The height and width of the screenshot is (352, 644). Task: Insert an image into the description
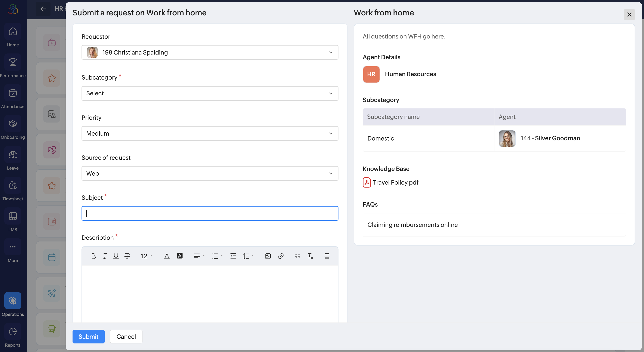point(268,256)
